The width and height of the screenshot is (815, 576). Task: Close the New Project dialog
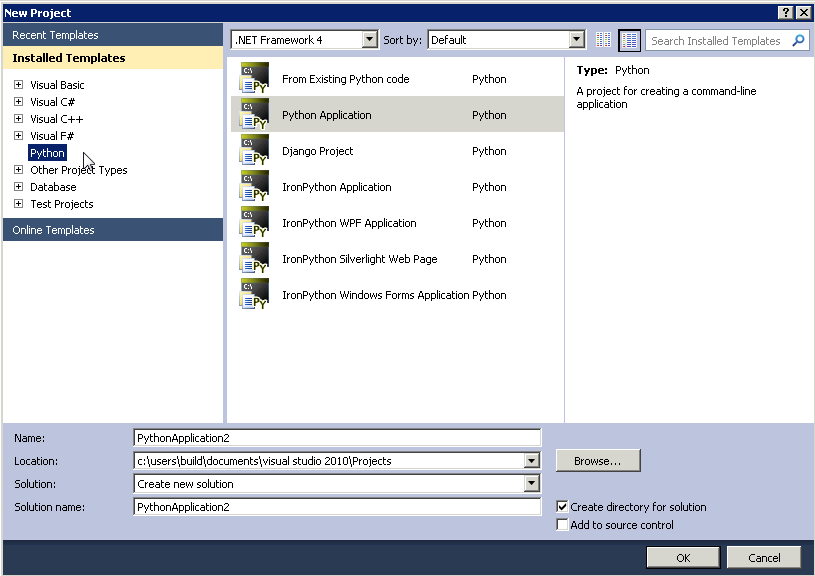(x=803, y=12)
